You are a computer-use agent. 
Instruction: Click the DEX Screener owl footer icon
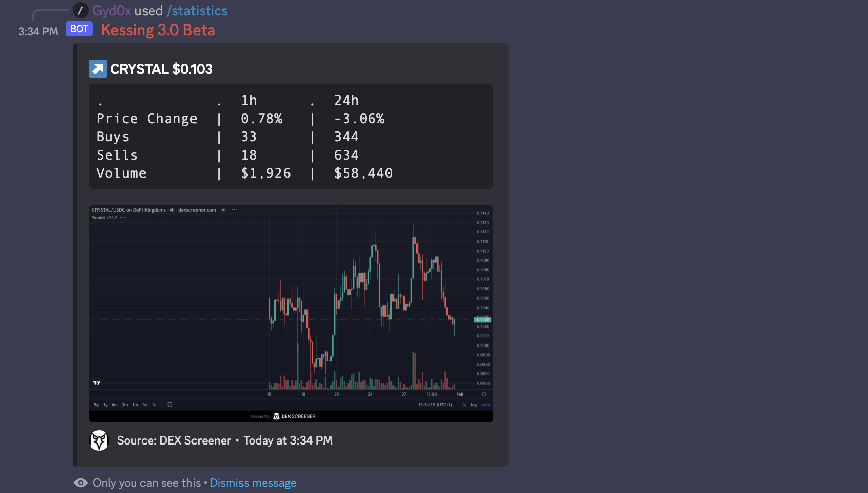tap(99, 440)
